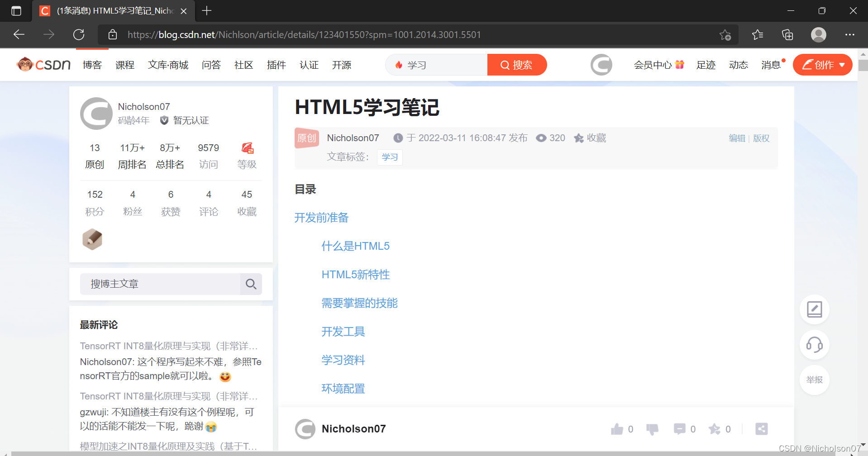
Task: Jump to 开发工具 section
Action: tap(343, 332)
